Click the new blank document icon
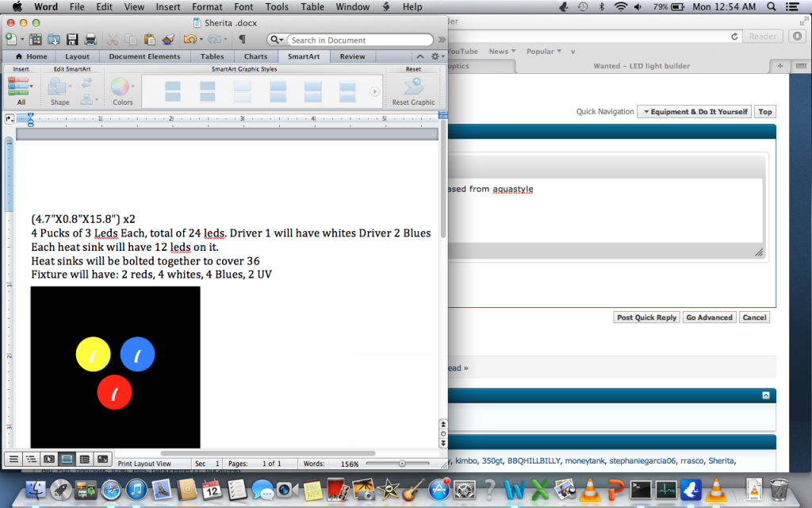 pyautogui.click(x=12, y=39)
